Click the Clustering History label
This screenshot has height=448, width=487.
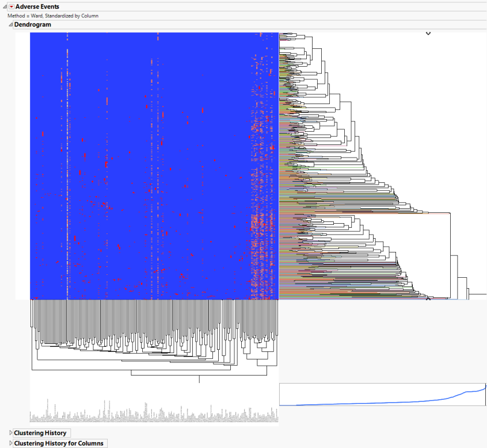[x=40, y=433]
